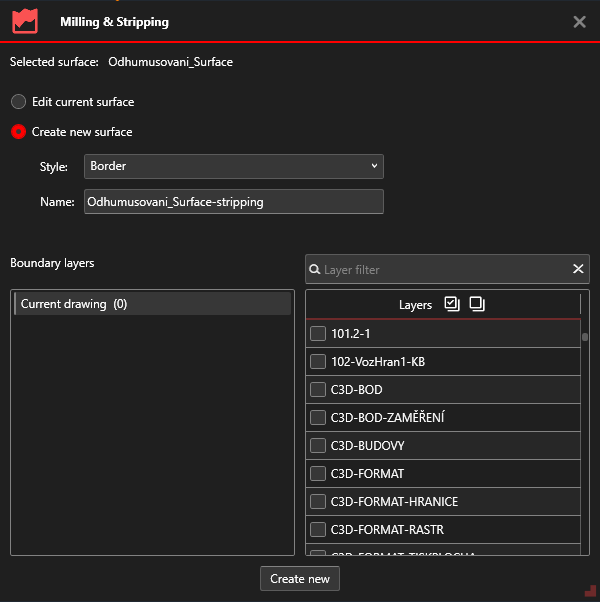Click the deselect all layers icon
Image resolution: width=600 pixels, height=602 pixels.
click(476, 304)
